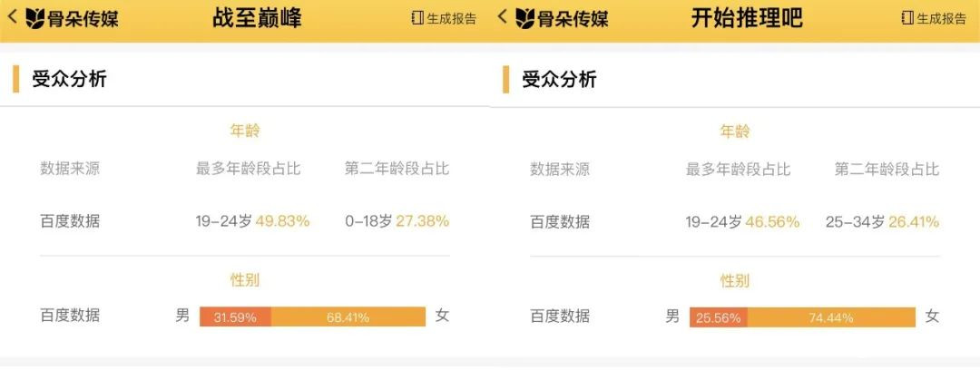Viewport: 980px width, 370px height.
Task: Select the 19-24岁 46.56% age value
Action: click(x=742, y=221)
